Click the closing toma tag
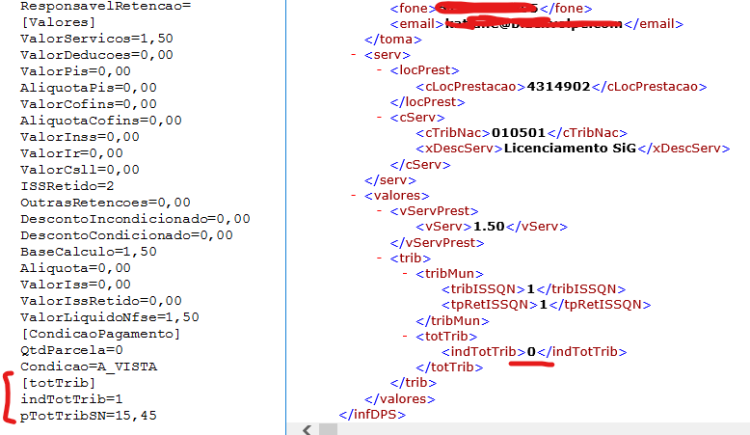Viewport: 750px width, 435px height. (x=393, y=39)
